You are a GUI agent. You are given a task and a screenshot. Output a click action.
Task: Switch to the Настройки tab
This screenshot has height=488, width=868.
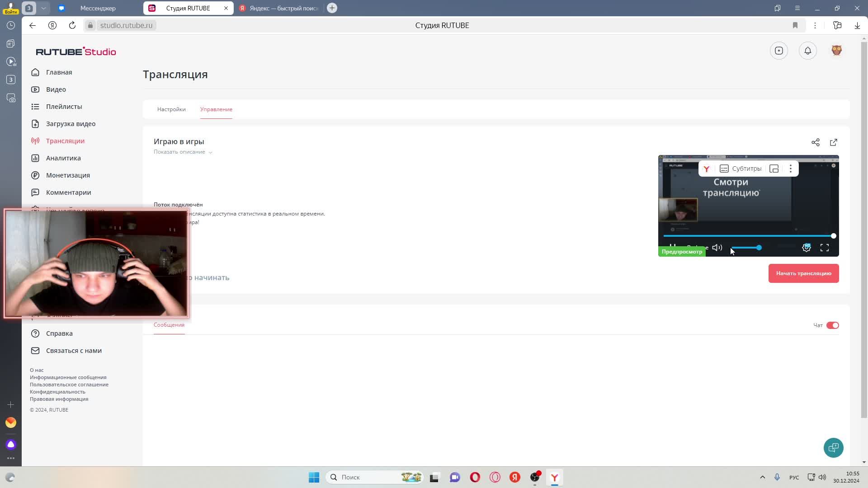click(x=171, y=109)
